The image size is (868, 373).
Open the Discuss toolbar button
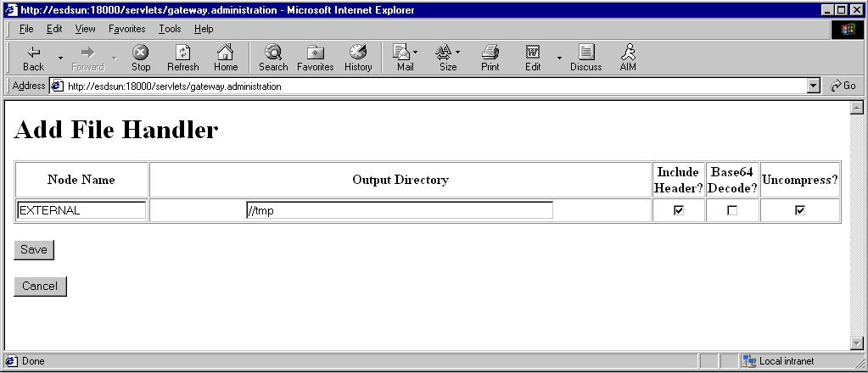pyautogui.click(x=585, y=58)
